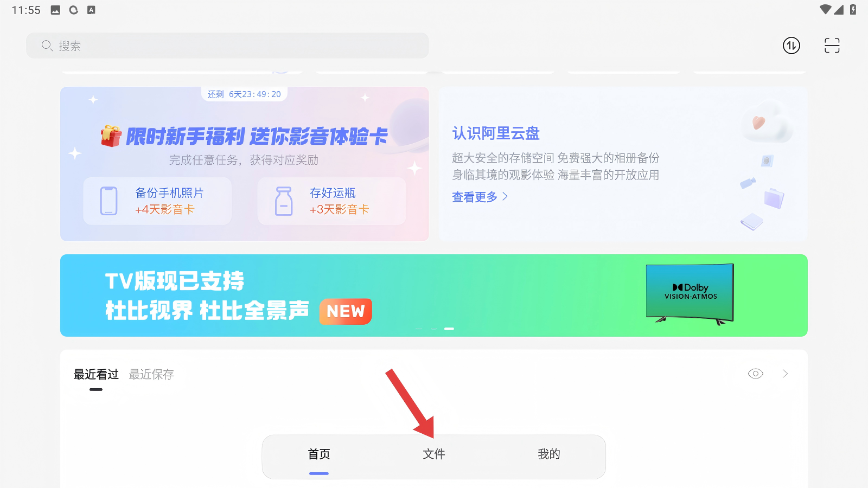Expand recent list with right chevron

[785, 374]
